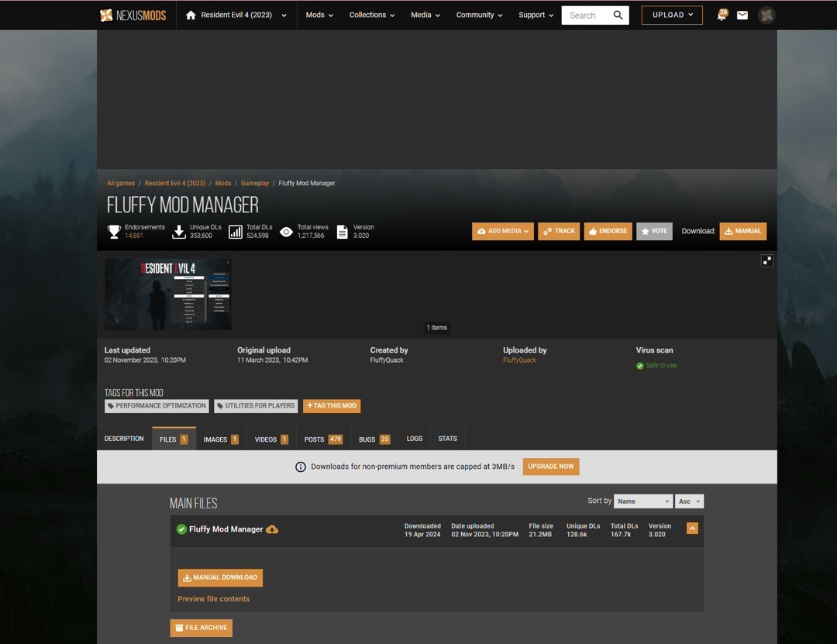The width and height of the screenshot is (837, 644).
Task: Click the TRACK button
Action: tap(559, 231)
